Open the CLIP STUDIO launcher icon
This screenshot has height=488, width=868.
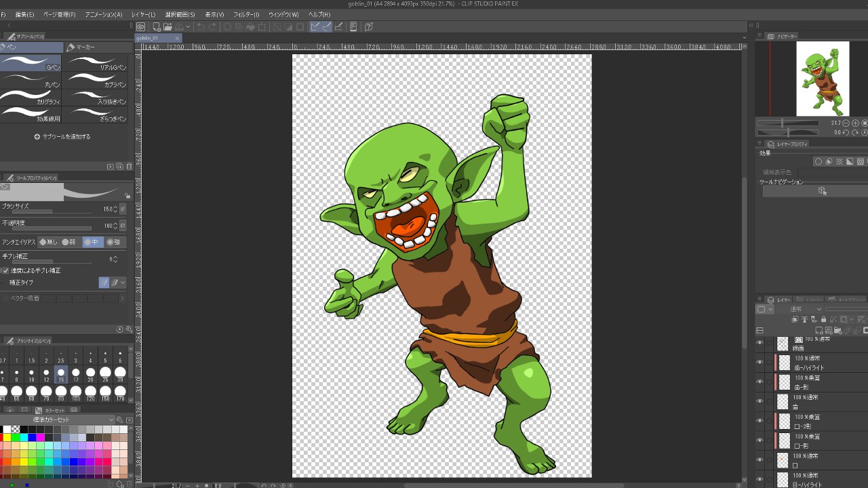tap(141, 26)
